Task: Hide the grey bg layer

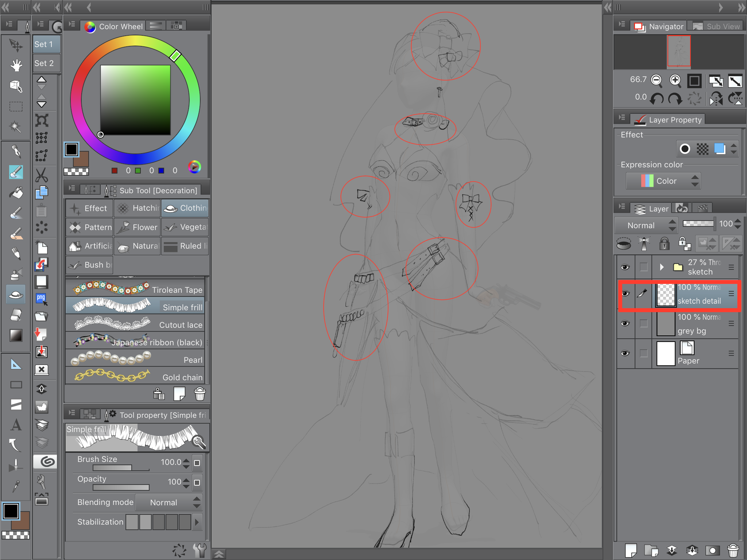Action: [625, 323]
